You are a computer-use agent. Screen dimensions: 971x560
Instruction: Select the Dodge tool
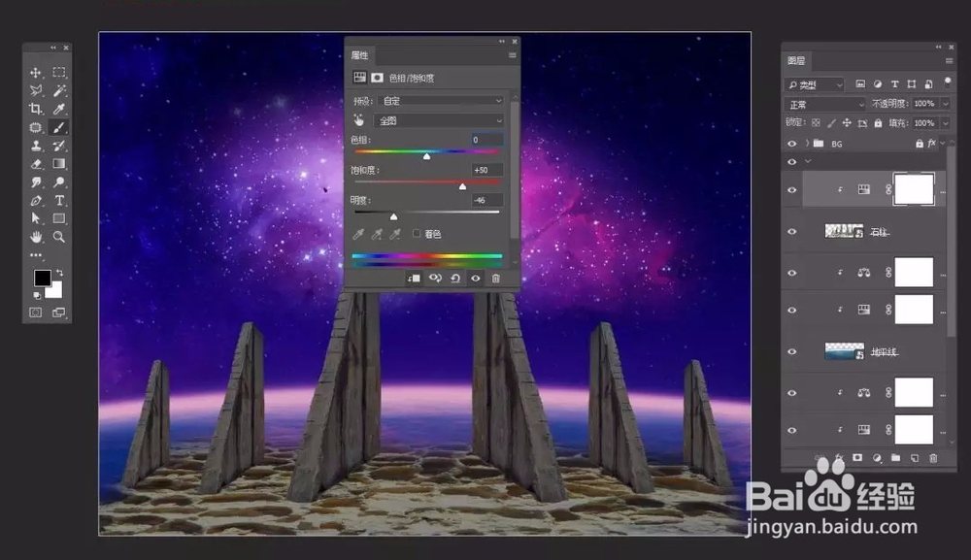coord(59,182)
